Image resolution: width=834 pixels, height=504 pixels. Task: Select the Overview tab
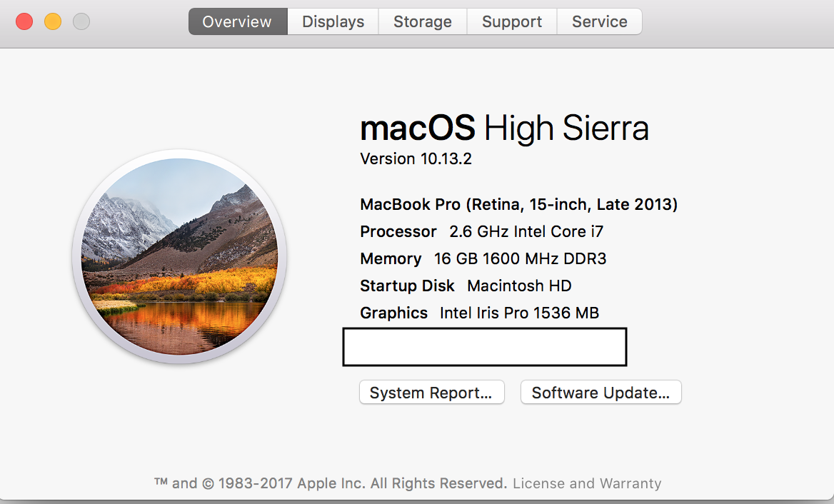pyautogui.click(x=237, y=21)
